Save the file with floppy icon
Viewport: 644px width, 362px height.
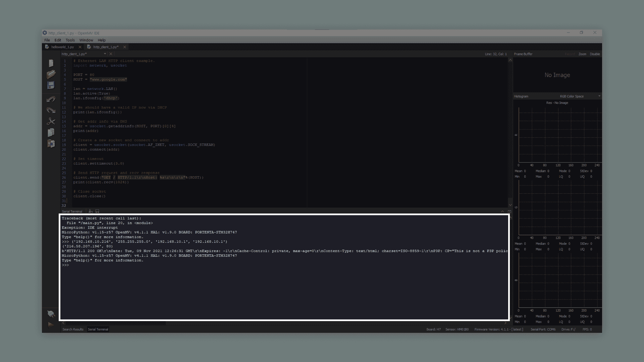(x=51, y=85)
